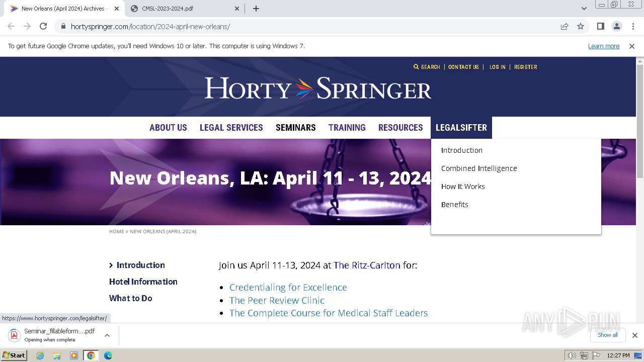644x362 pixels.
Task: Click the page vertical scrollbar
Action: coord(640,121)
